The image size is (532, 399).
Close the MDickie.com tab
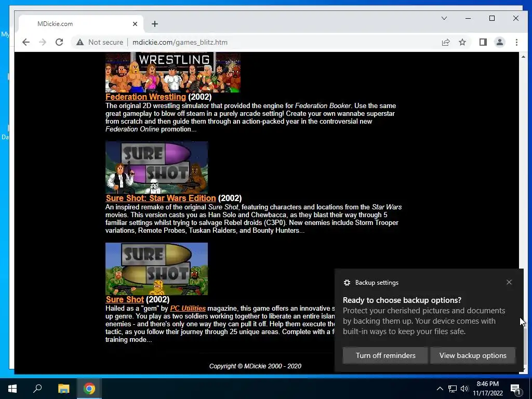tap(135, 24)
